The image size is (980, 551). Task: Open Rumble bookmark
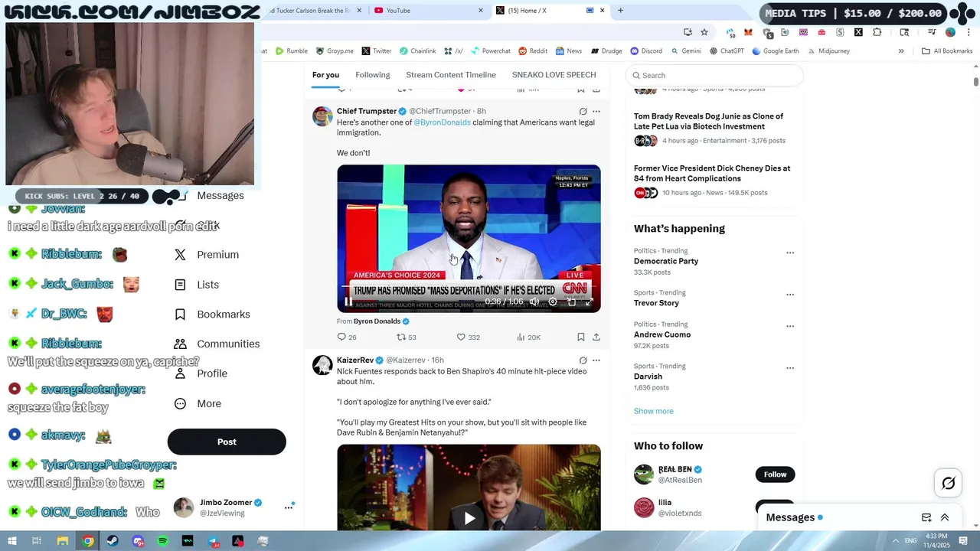(292, 51)
